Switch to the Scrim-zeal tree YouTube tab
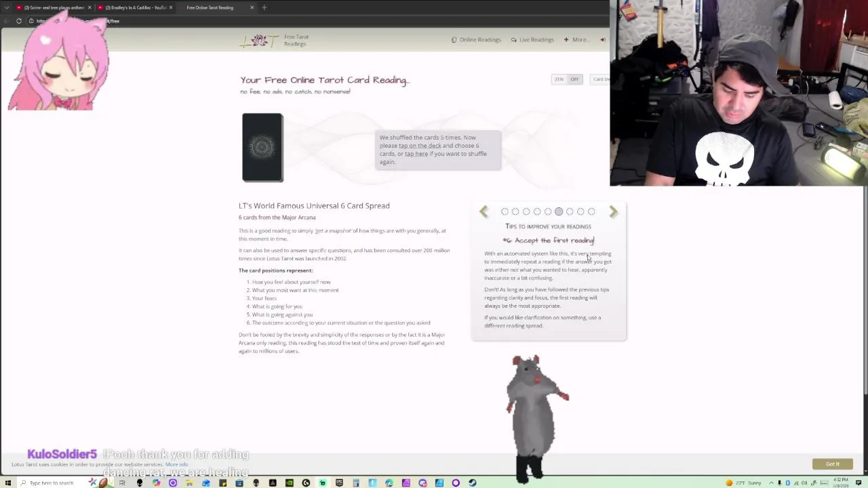Screen dimensions: 868x488 54,7
